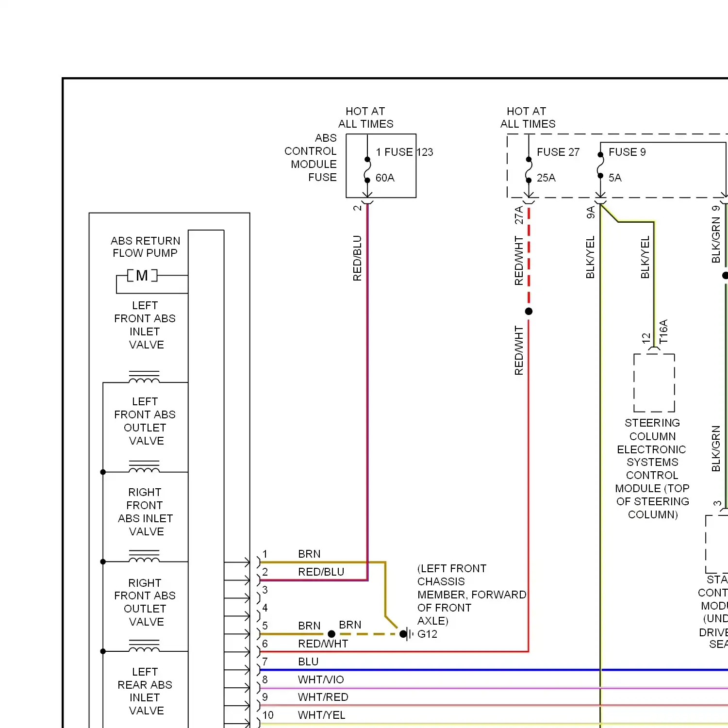The image size is (728, 728).
Task: Click BRN label above dashed brown wire
Action: tap(350, 625)
